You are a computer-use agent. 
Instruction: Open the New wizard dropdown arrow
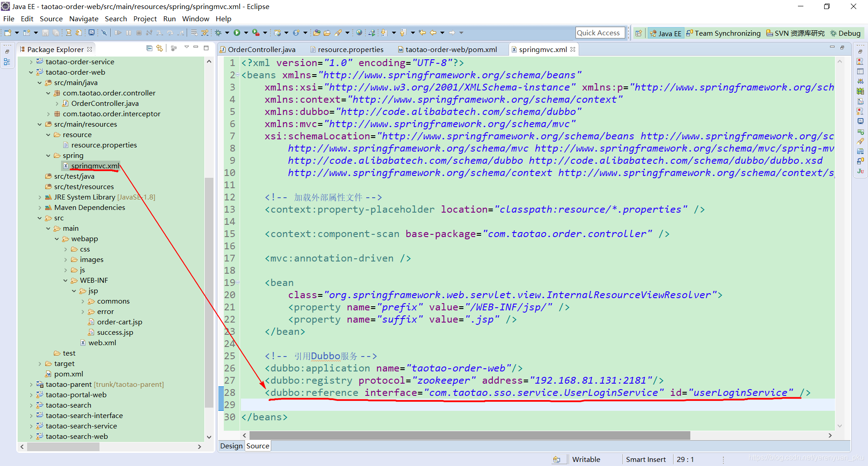[17, 33]
